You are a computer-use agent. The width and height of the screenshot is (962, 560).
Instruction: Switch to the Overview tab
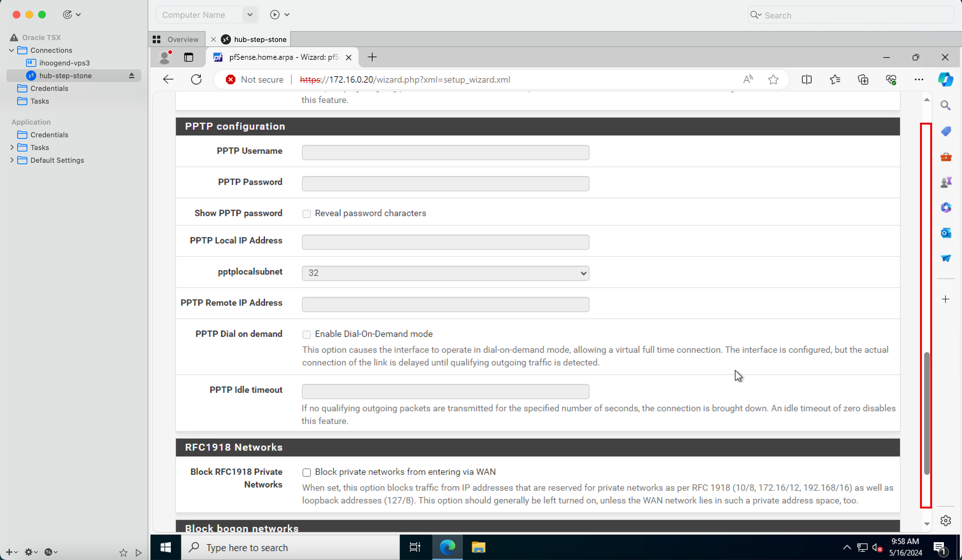(177, 39)
